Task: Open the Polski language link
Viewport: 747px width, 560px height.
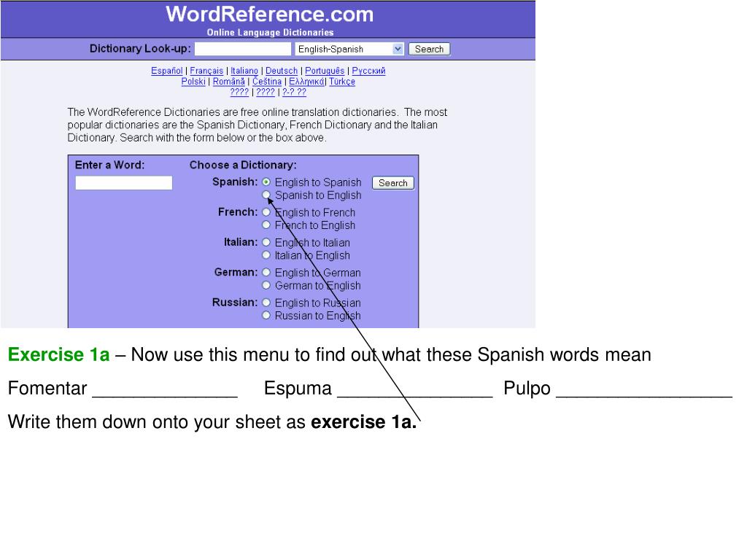Action: (193, 82)
